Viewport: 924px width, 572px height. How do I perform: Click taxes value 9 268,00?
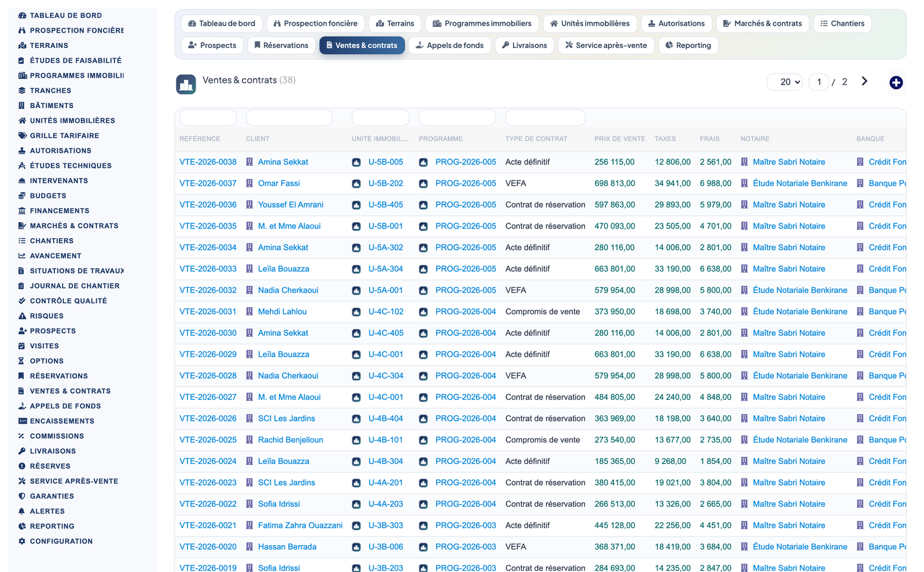tap(670, 461)
